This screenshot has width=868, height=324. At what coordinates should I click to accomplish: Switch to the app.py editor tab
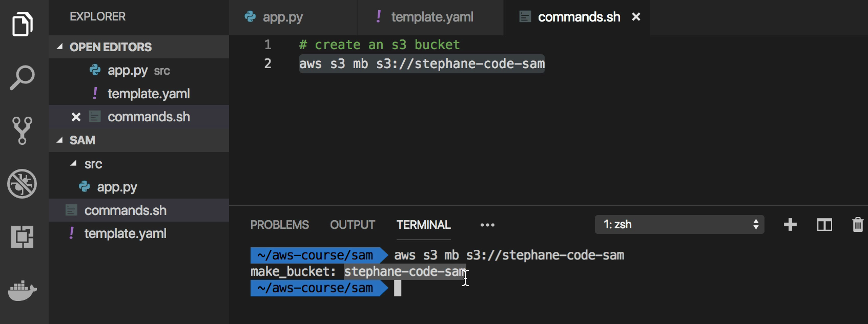(293, 17)
